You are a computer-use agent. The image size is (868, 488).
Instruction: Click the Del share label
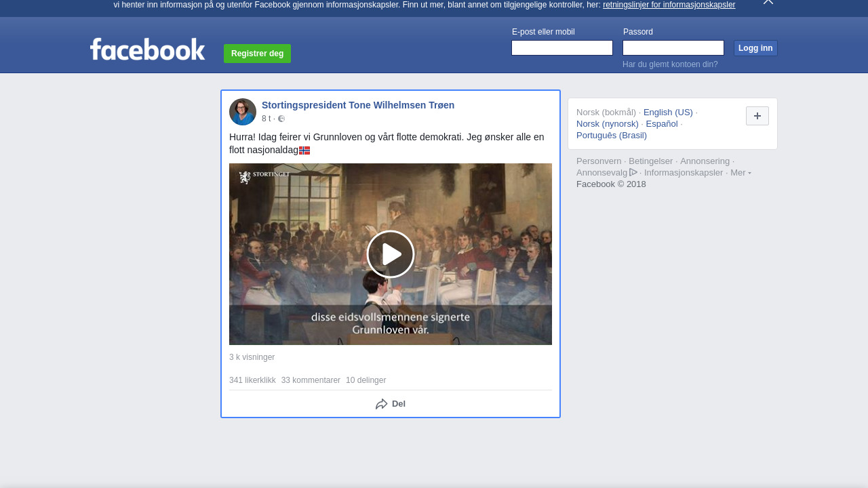(x=399, y=404)
